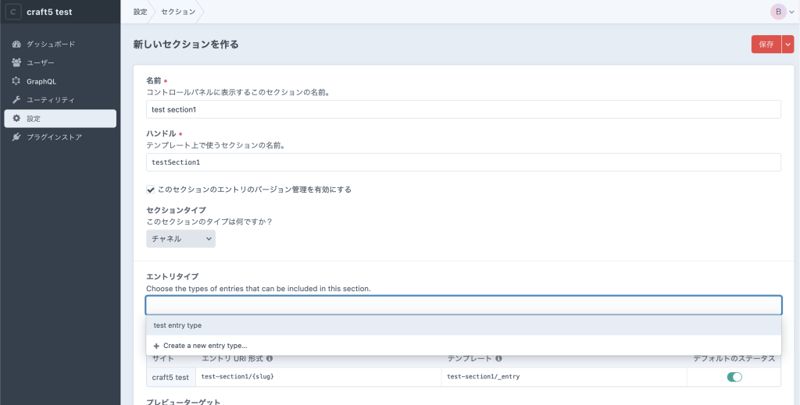The height and width of the screenshot is (405, 800).
Task: Click the Dashboard gauge icon in sidebar
Action: click(16, 45)
